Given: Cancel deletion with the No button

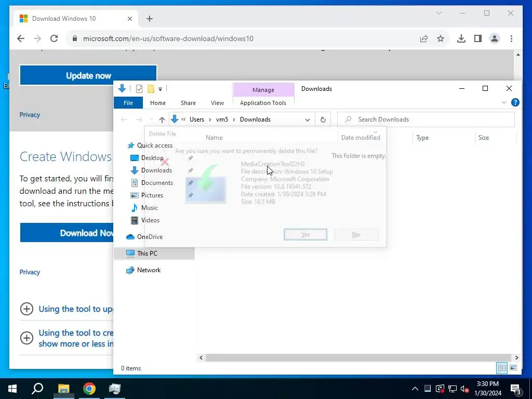Looking at the screenshot, I should [x=356, y=234].
